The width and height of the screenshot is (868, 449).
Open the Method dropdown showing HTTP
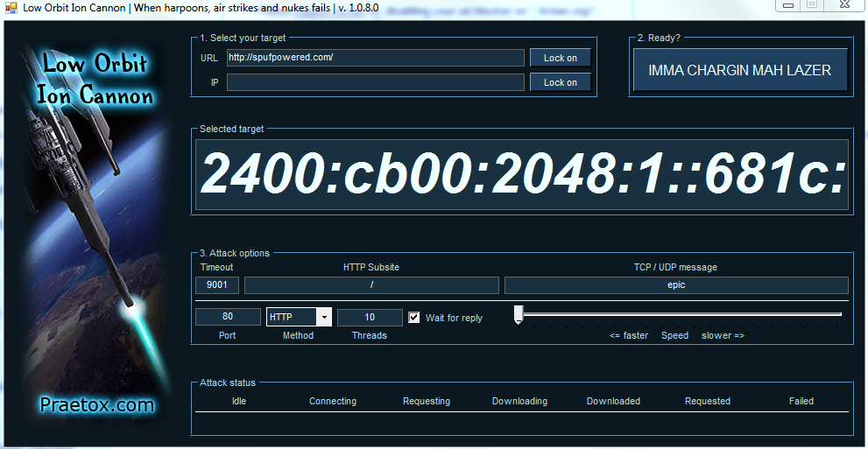(299, 317)
